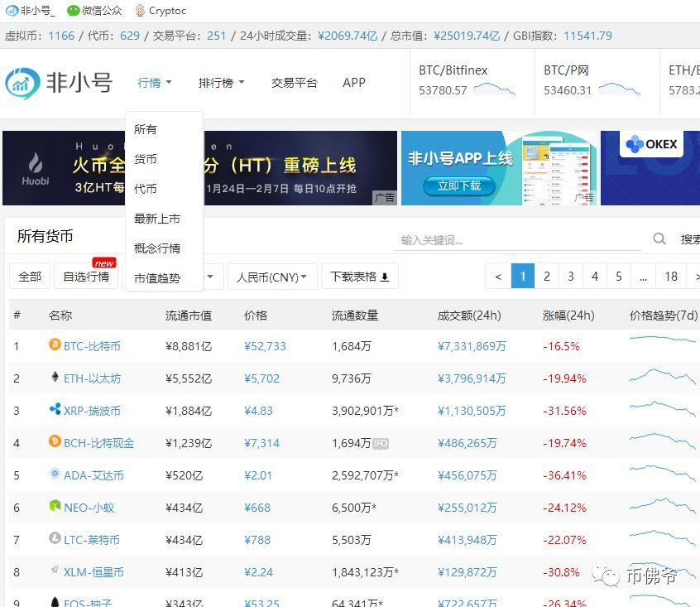Click the XRP ripple coin icon
This screenshot has height=607, width=700.
coord(55,409)
